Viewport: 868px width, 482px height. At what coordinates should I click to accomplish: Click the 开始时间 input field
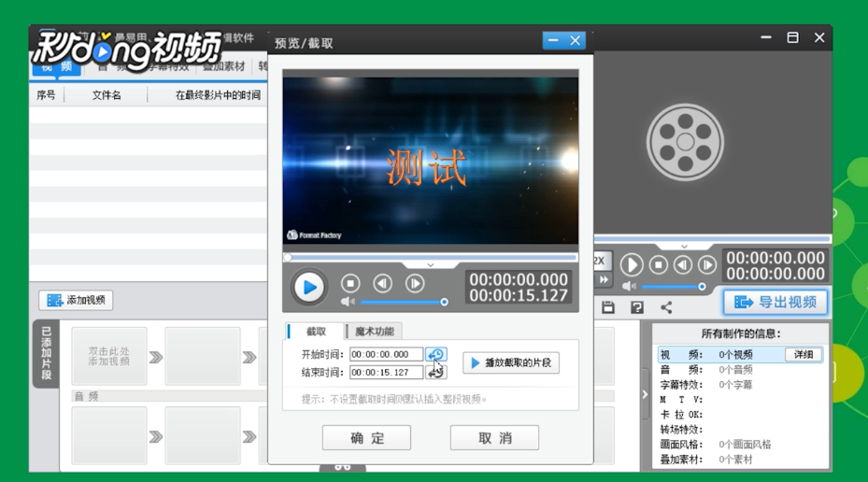pos(386,354)
